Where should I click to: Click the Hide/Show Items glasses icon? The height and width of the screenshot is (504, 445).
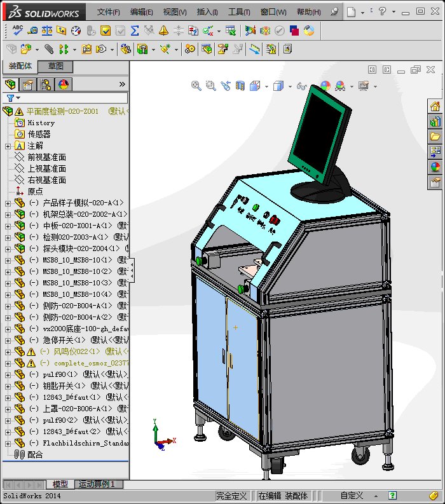click(301, 86)
